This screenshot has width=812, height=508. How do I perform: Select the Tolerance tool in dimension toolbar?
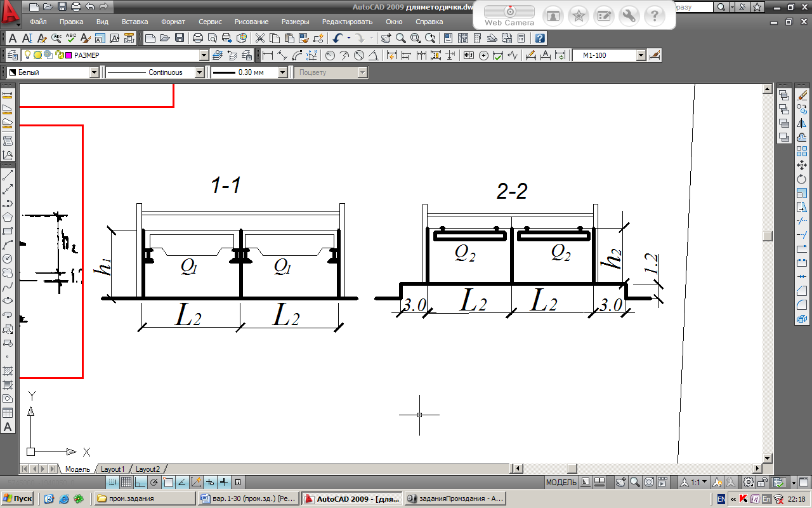click(469, 55)
